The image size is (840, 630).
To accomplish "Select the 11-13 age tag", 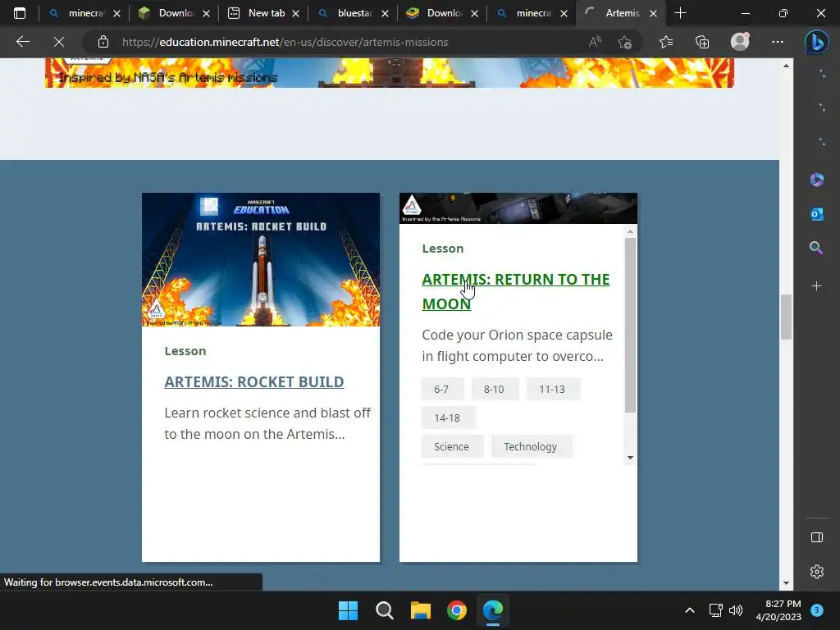I will [x=552, y=390].
